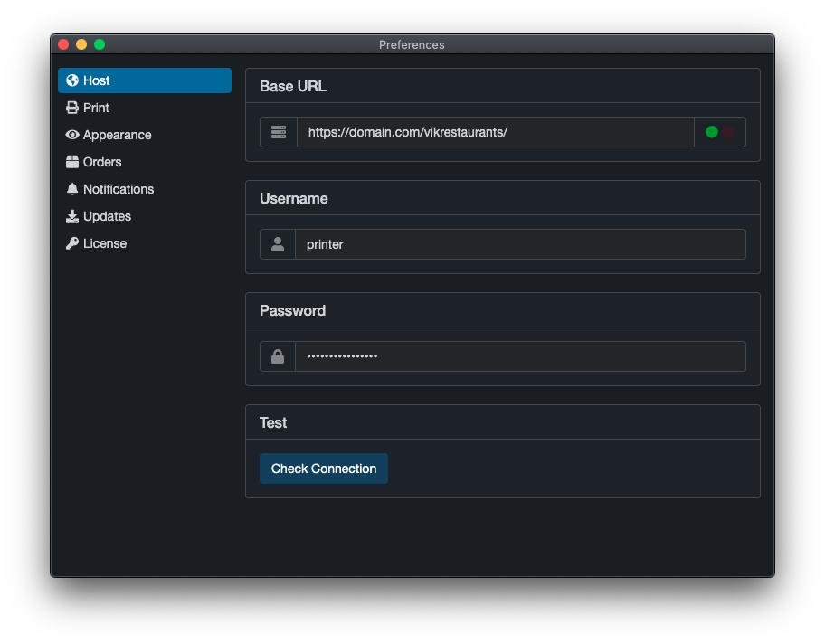Click the dark red status indicator dot

(x=728, y=132)
